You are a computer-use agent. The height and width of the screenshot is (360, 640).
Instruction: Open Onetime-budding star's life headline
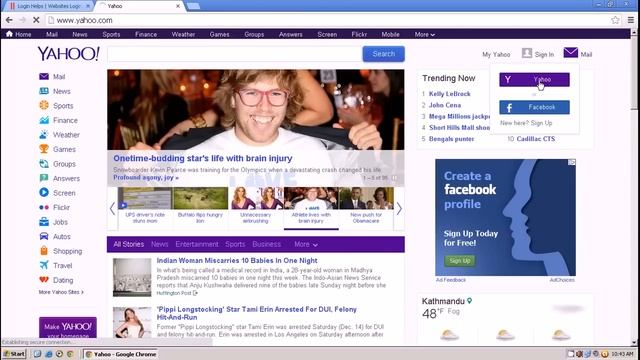tap(202, 158)
